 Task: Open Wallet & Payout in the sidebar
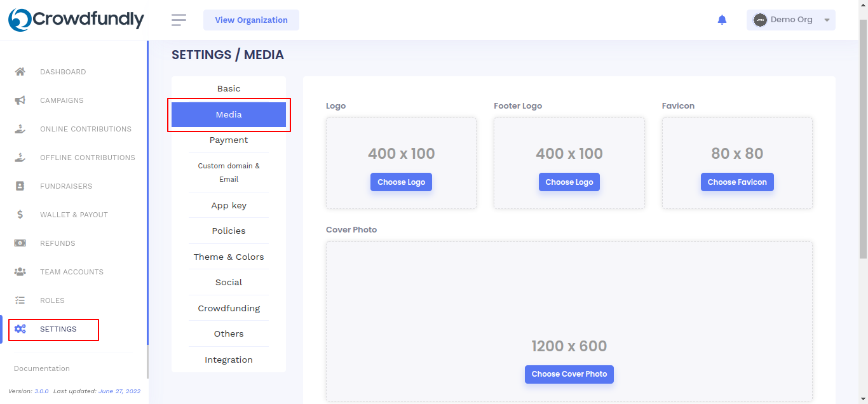click(74, 215)
